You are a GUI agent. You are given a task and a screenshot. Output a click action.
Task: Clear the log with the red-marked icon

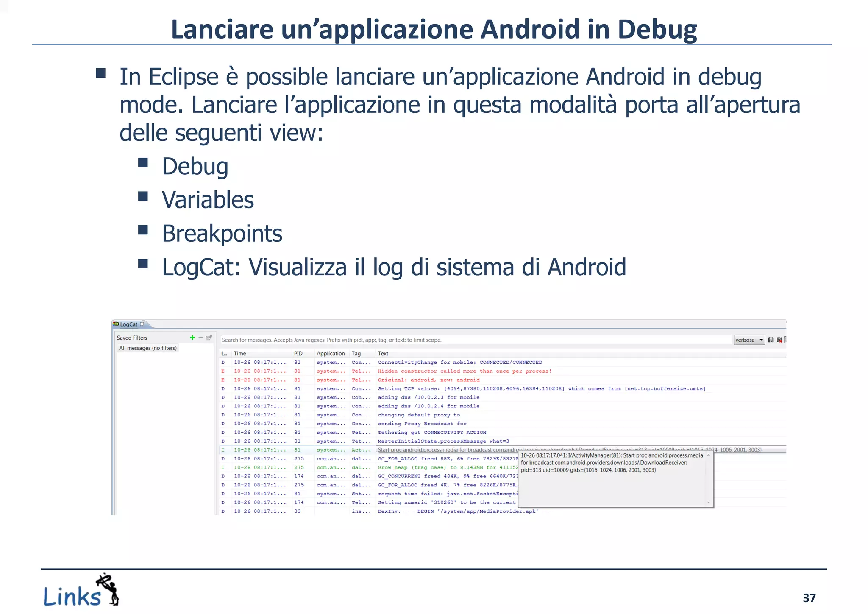click(779, 340)
